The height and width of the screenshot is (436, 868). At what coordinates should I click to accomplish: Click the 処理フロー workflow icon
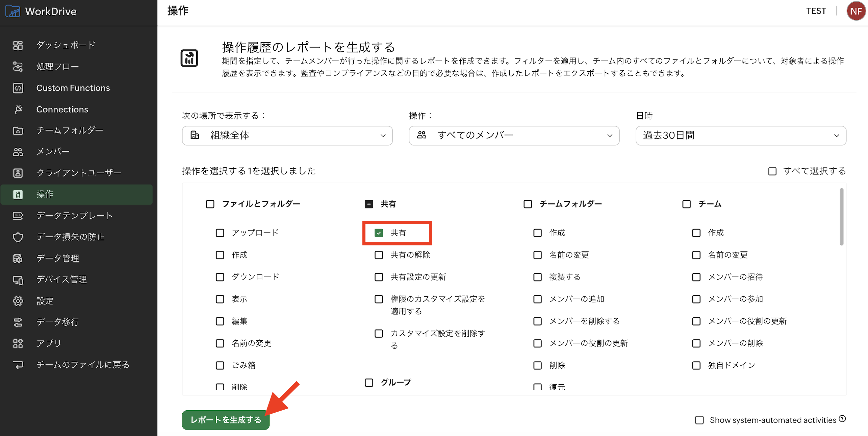18,67
